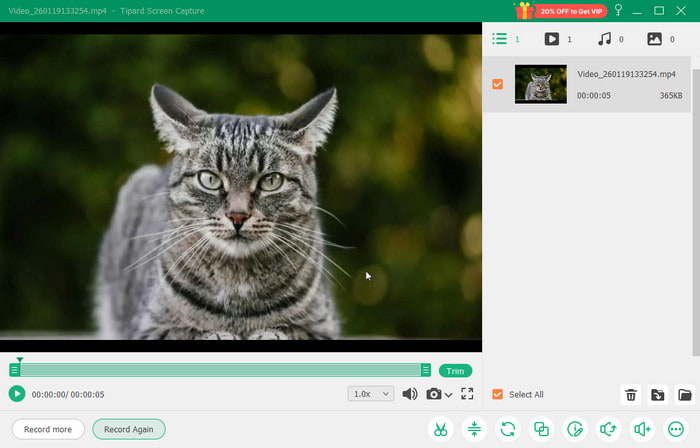This screenshot has height=448, width=700.
Task: Open the Media Metadata Editor tool
Action: [575, 429]
